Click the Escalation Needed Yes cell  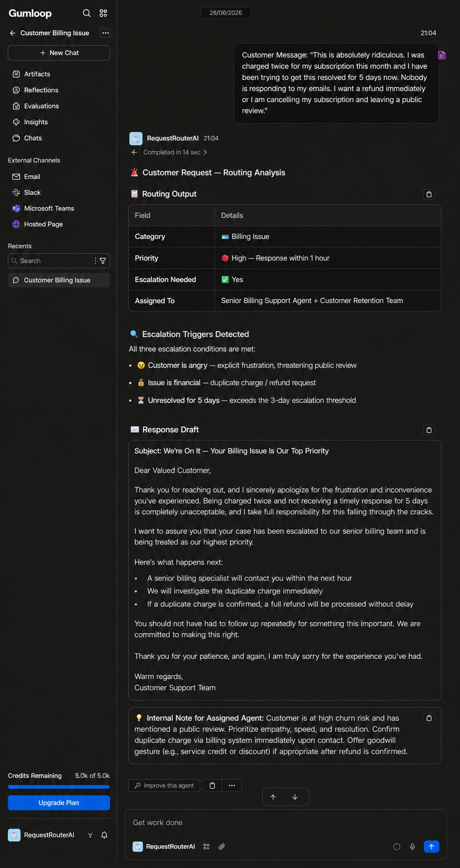click(327, 280)
